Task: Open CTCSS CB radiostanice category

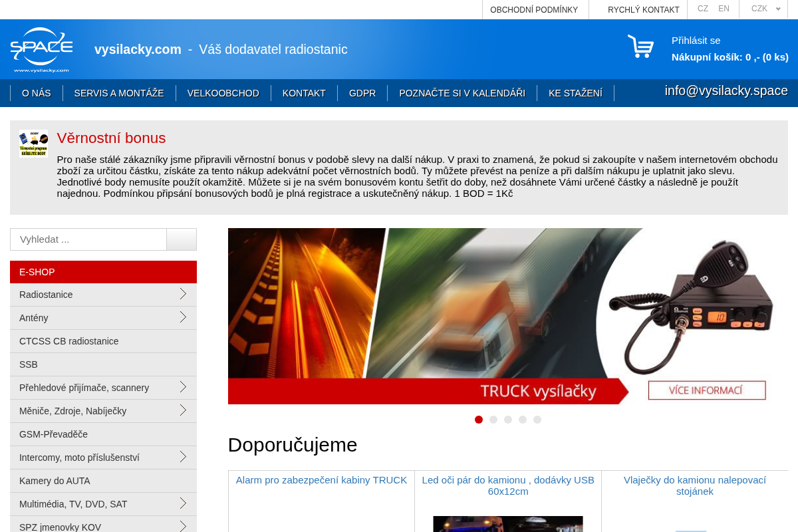Action: coord(103,341)
